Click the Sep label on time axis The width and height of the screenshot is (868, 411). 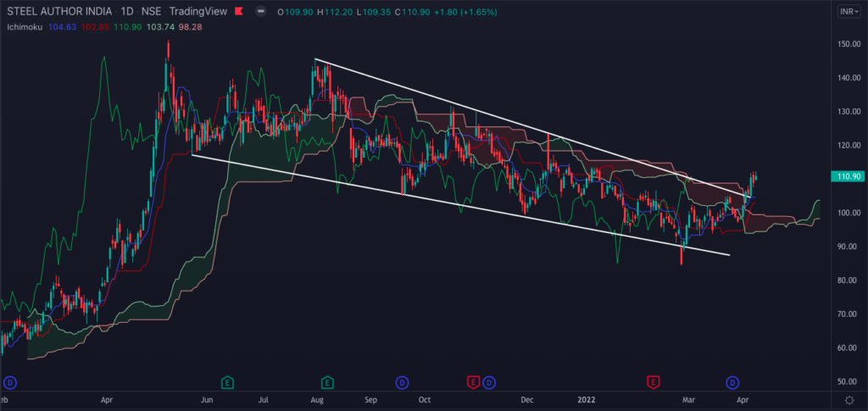(371, 399)
